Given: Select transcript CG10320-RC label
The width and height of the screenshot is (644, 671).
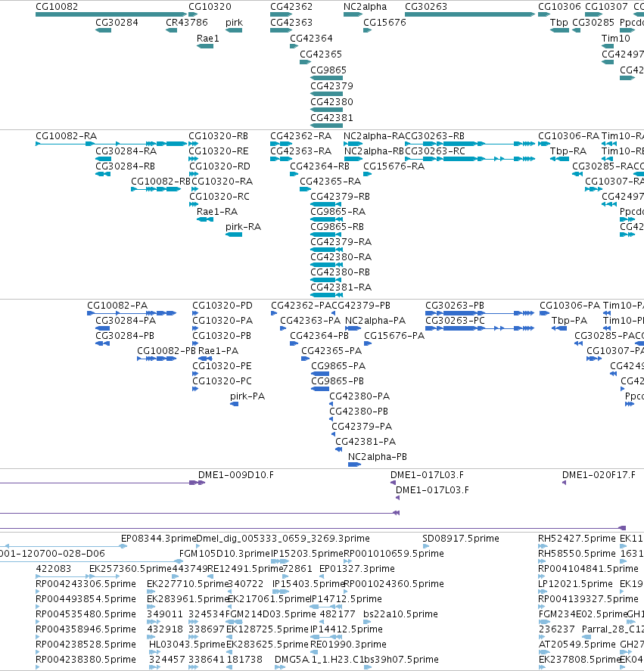Looking at the screenshot, I should (x=219, y=197).
